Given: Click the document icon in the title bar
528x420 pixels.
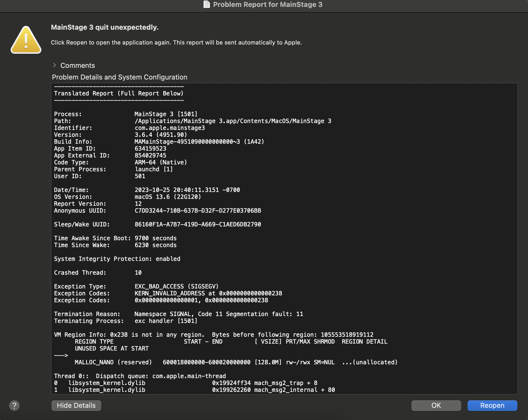Looking at the screenshot, I should pyautogui.click(x=206, y=4).
